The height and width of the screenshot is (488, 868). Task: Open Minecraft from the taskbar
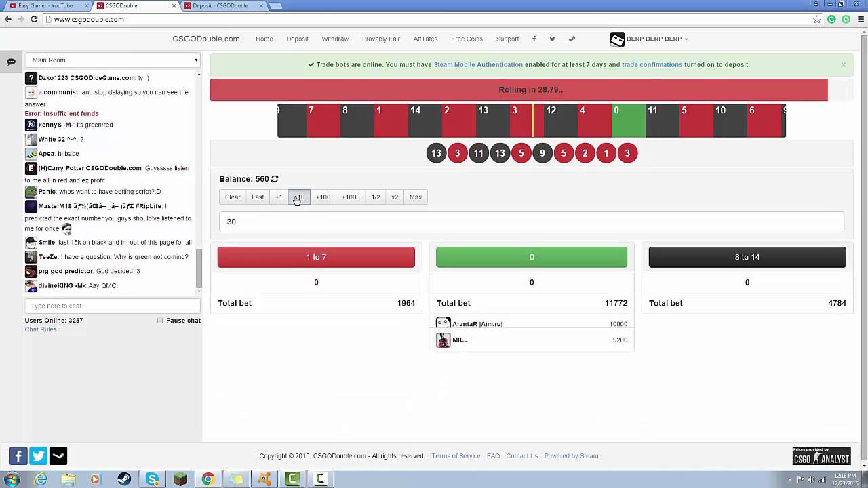[x=180, y=479]
